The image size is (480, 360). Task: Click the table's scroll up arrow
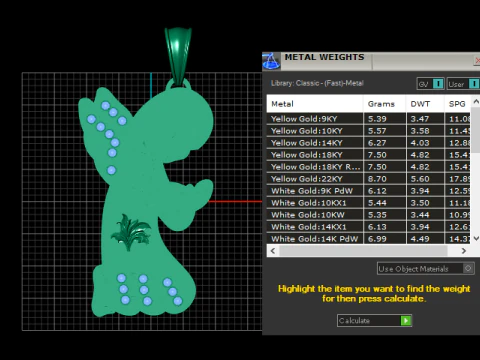click(x=476, y=102)
